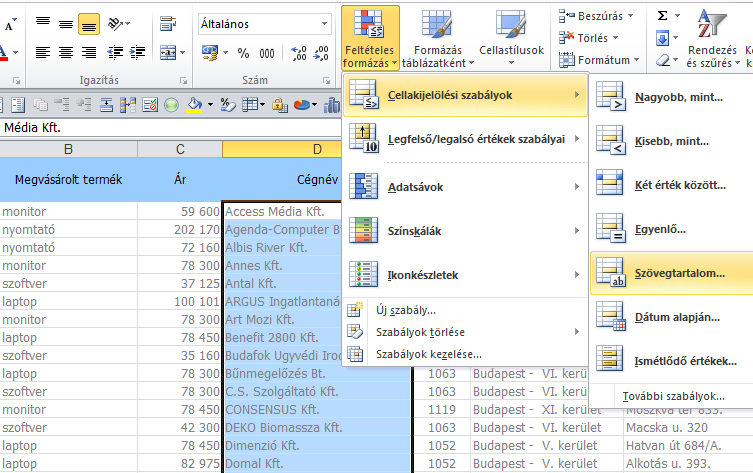The height and width of the screenshot is (473, 753).
Task: Select Egyenlő... rule
Action: (x=672, y=230)
